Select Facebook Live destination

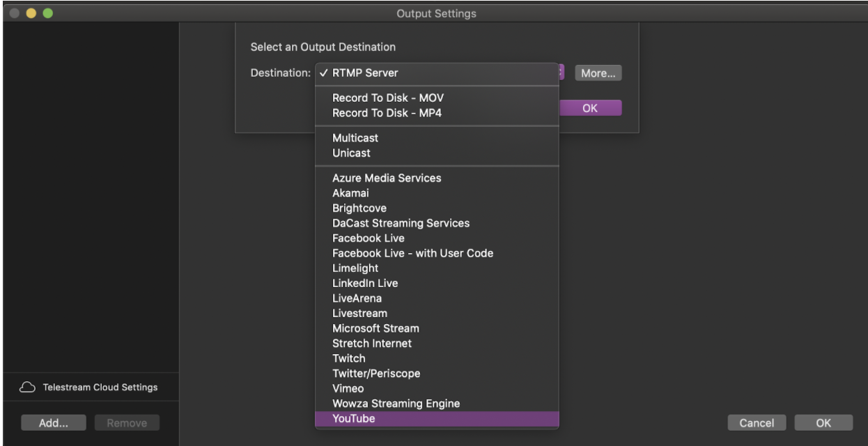[x=437, y=238]
